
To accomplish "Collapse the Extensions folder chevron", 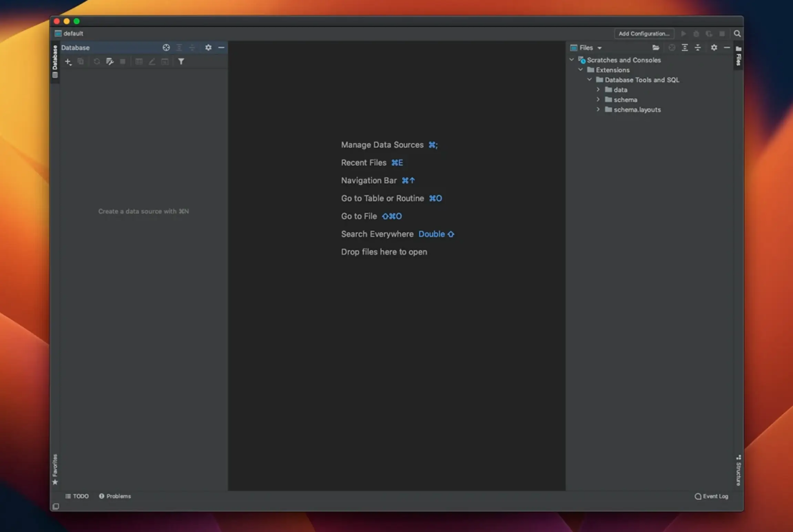I will pyautogui.click(x=581, y=70).
